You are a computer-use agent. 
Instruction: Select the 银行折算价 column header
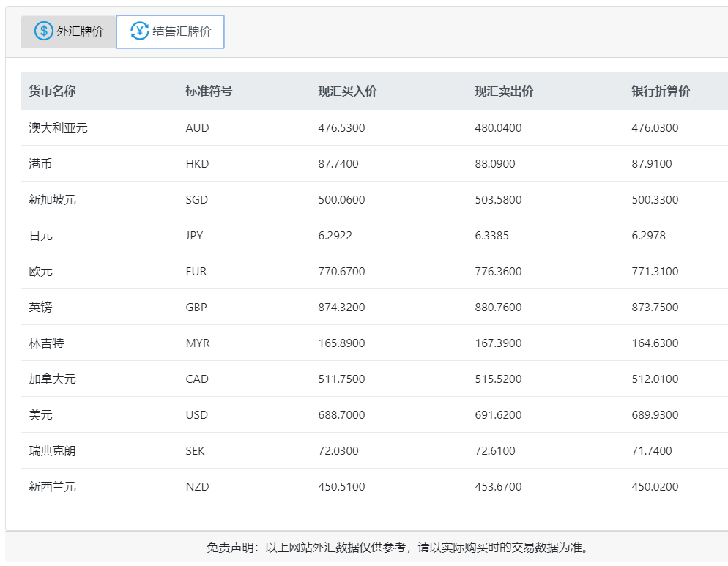click(x=661, y=92)
